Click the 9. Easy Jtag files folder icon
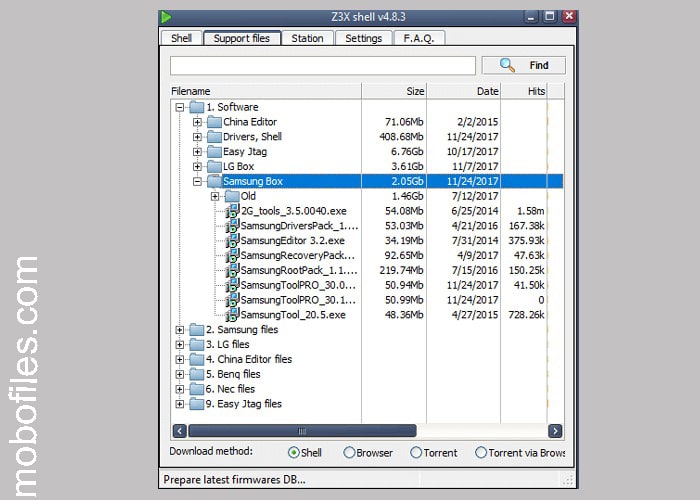Viewport: 700px width, 500px height. tap(197, 404)
